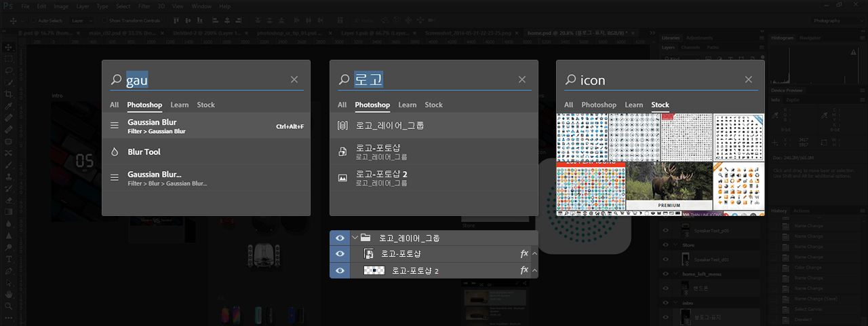The width and height of the screenshot is (868, 326).
Task: Open the Filter menu
Action: pos(144,6)
